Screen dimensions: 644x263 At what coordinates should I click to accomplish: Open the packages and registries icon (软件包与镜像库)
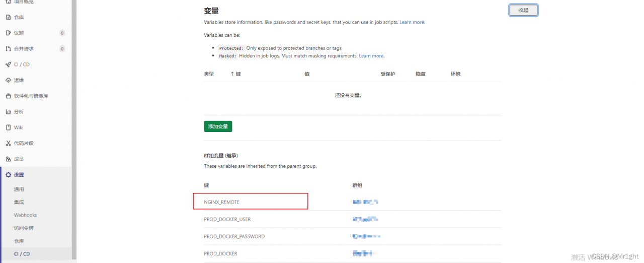coord(8,96)
